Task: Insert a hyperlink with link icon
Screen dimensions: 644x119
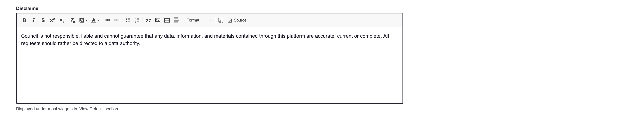Action: tap(107, 20)
